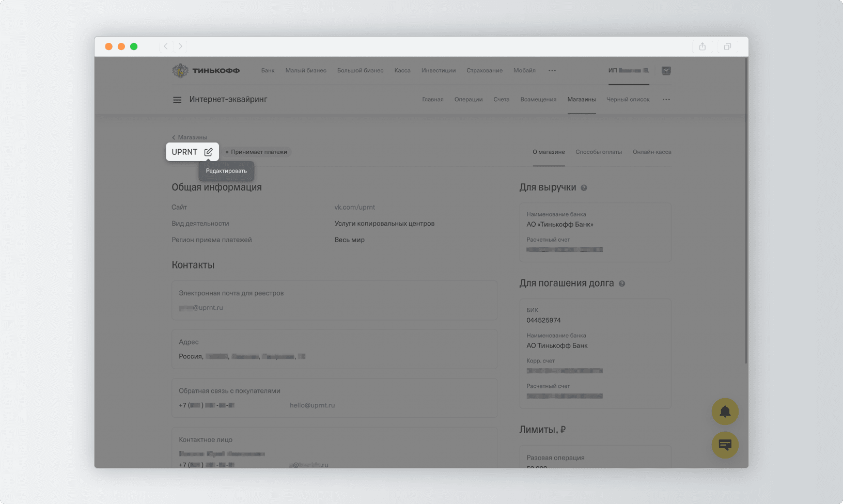Screen dimensions: 843x504
Task: Click the browser tabs overview icon
Action: (x=727, y=46)
